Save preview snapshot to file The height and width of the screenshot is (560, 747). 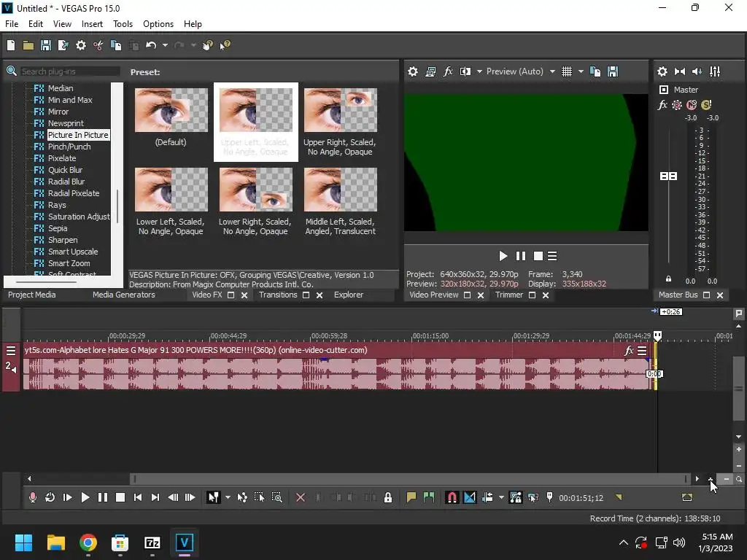(x=613, y=71)
